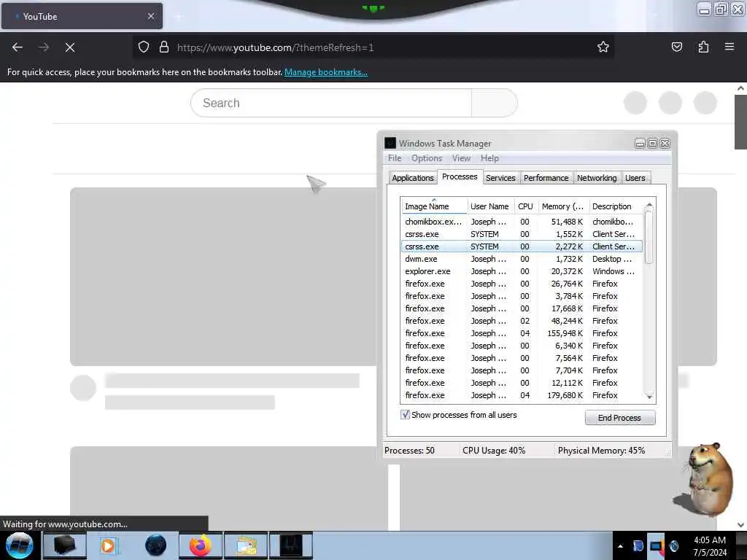Click the process list scroll up arrow
The image size is (747, 560).
click(x=649, y=205)
